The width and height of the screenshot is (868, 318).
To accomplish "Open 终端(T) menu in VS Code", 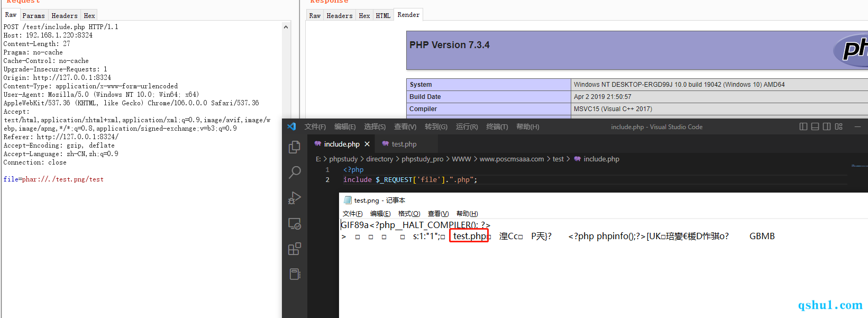I will (497, 126).
